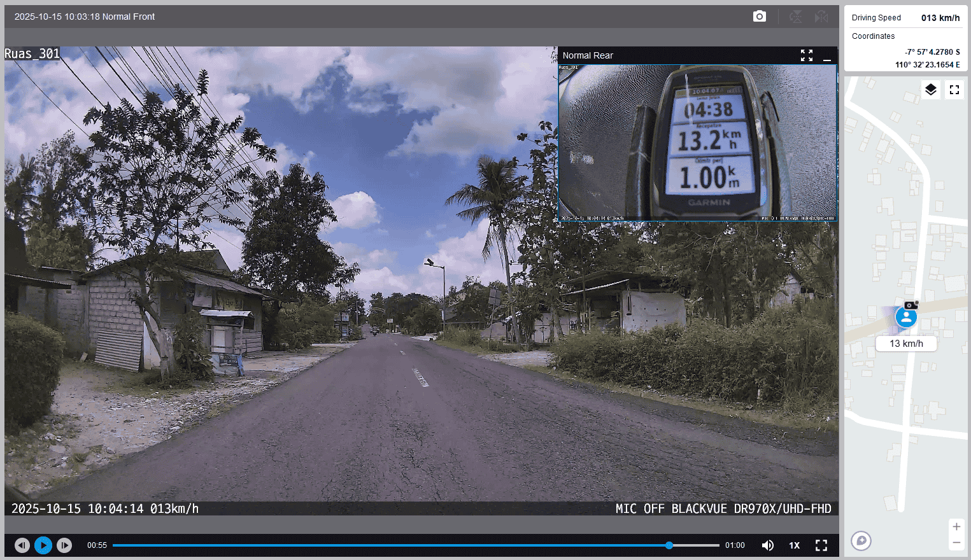Play the dashcam video

[43, 545]
